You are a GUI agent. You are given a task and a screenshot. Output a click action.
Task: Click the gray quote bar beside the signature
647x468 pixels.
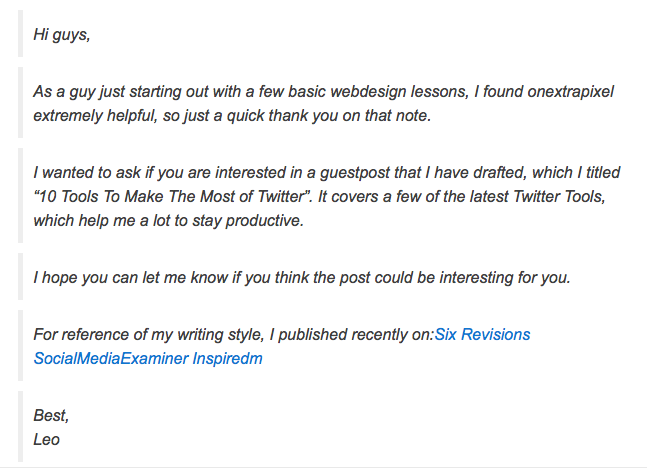[20, 427]
